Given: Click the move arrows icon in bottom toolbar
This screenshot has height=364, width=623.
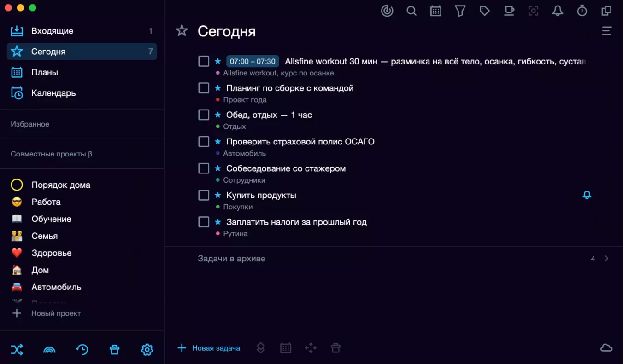Looking at the screenshot, I should click(x=311, y=348).
